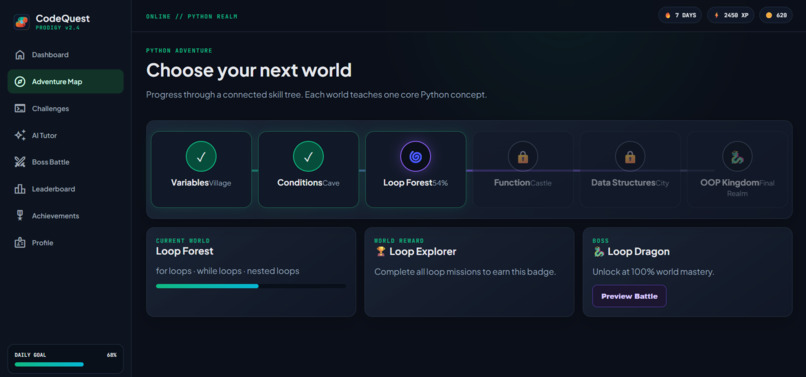Go to Challenges section
This screenshot has width=806, height=377.
[65, 109]
